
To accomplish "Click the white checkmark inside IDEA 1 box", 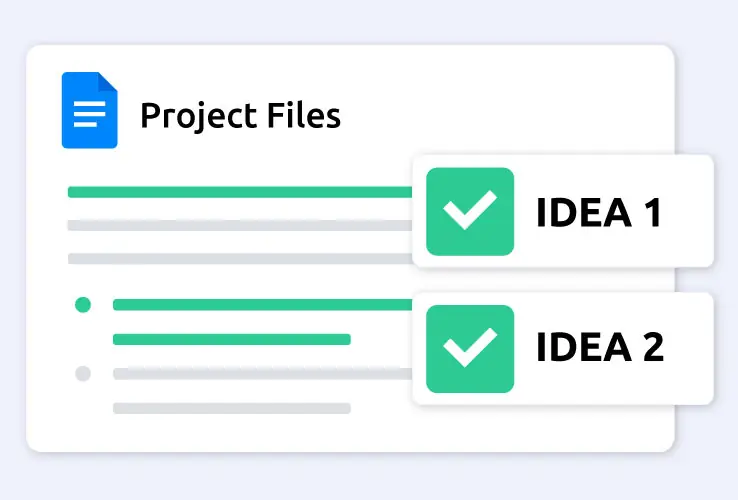I will point(470,210).
